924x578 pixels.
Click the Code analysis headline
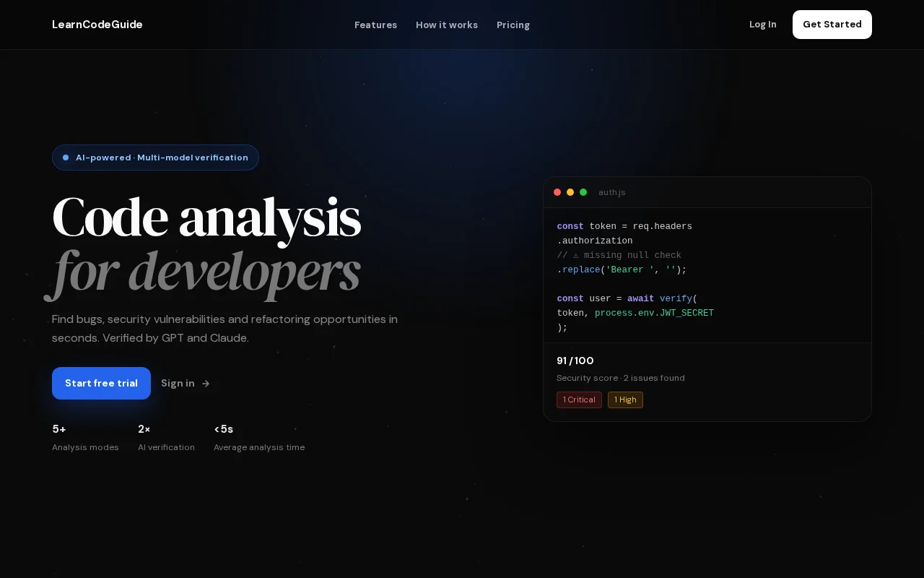[206, 217]
